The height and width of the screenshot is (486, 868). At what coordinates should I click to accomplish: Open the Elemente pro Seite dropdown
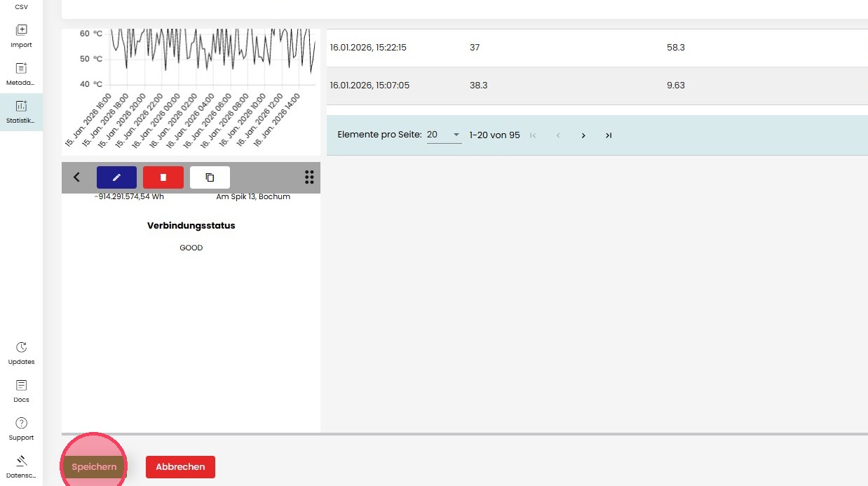click(444, 135)
